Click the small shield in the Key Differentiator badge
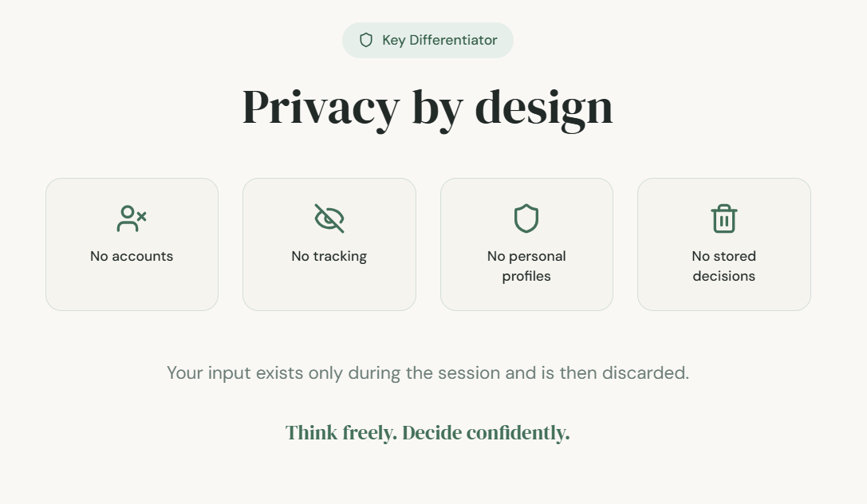The height and width of the screenshot is (504, 867). [x=365, y=40]
